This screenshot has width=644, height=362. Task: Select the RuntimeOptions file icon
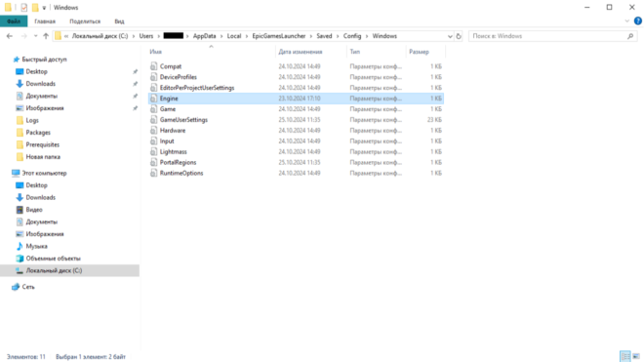(153, 173)
